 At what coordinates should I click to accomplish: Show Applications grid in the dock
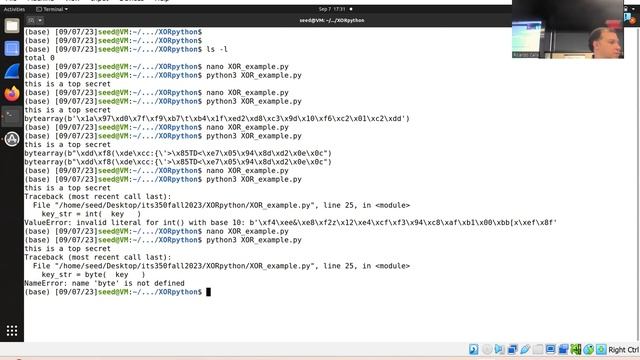(12, 330)
